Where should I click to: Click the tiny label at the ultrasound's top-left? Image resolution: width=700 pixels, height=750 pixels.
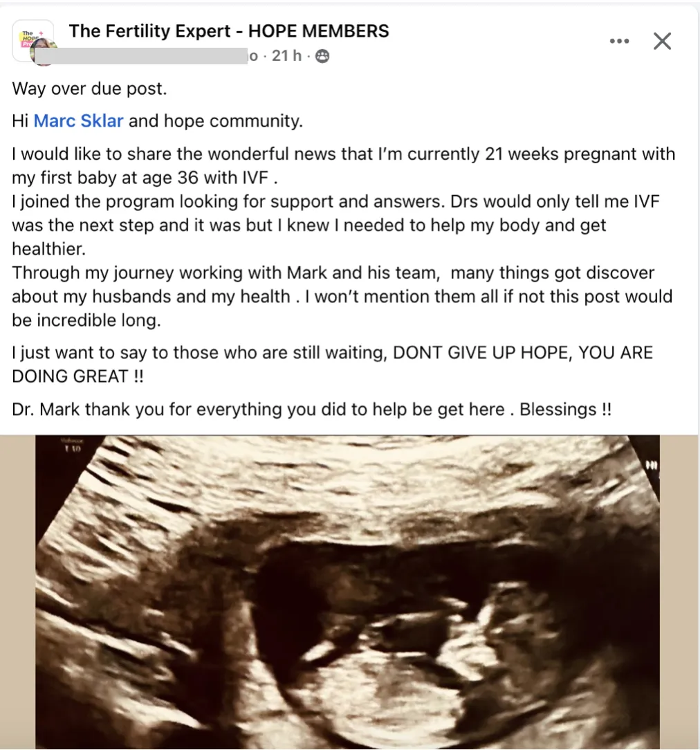coord(73,445)
